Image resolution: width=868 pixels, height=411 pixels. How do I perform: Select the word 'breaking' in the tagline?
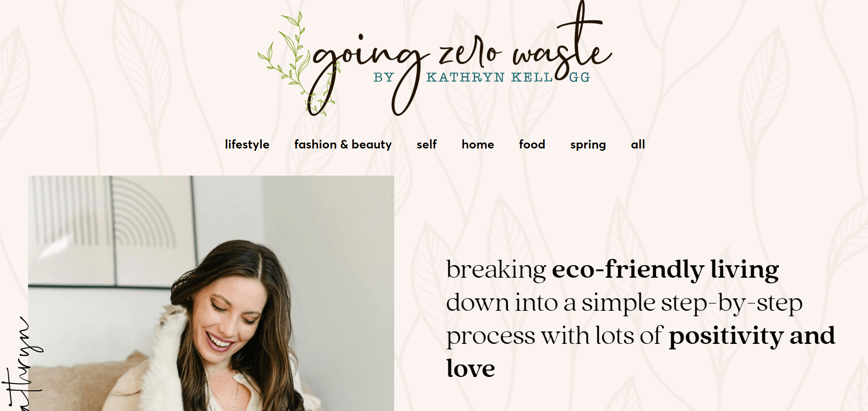coord(494,271)
